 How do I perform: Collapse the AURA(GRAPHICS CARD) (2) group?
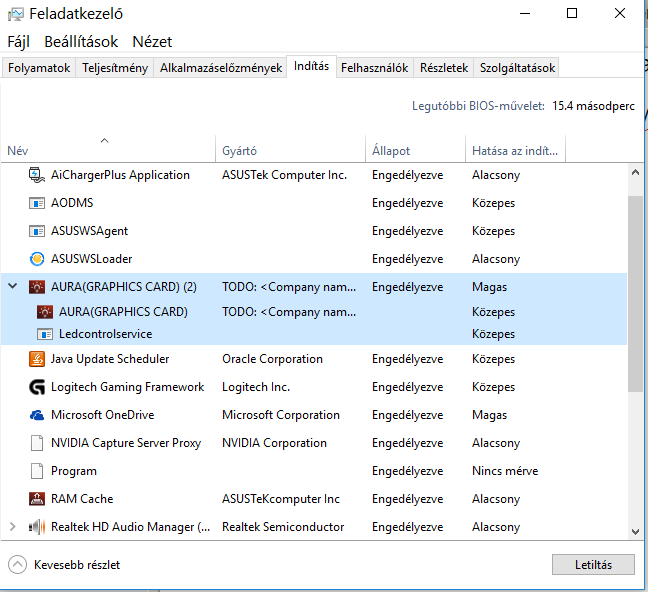[13, 286]
